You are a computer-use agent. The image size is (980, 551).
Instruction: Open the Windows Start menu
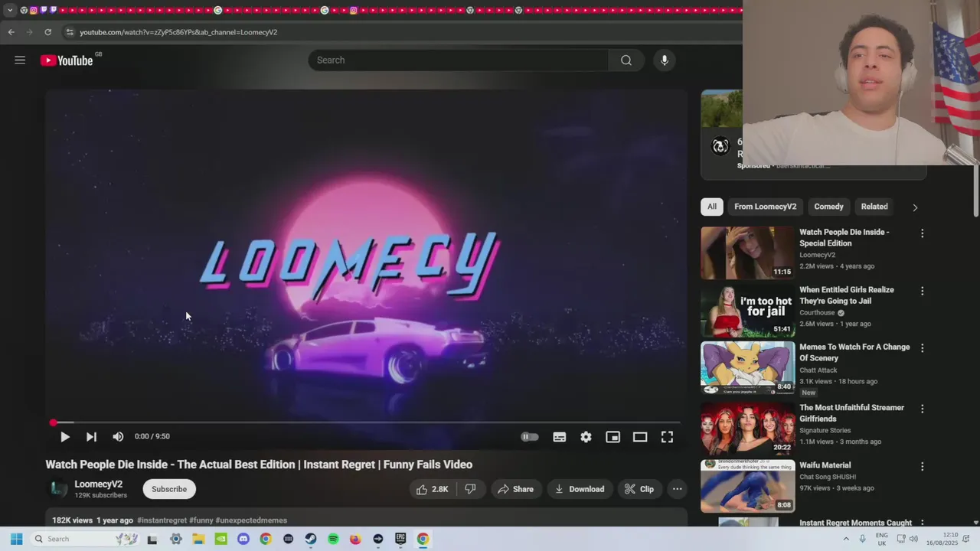16,539
